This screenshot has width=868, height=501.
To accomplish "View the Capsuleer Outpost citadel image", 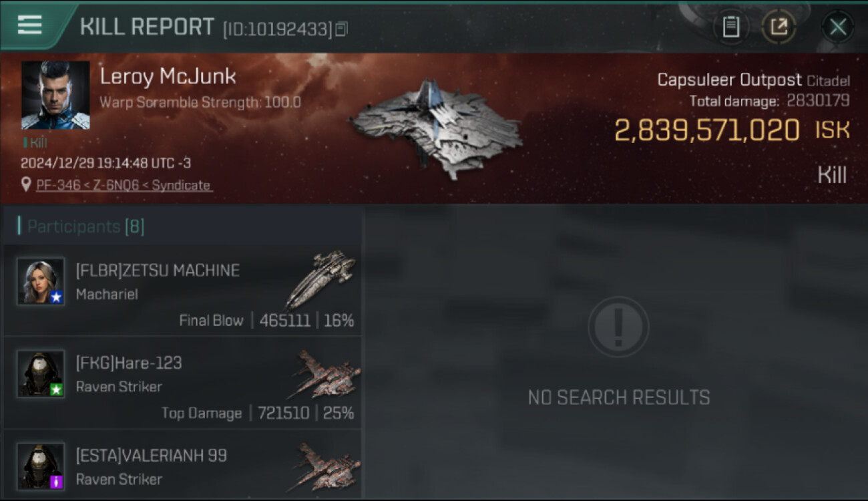I will coord(436,128).
